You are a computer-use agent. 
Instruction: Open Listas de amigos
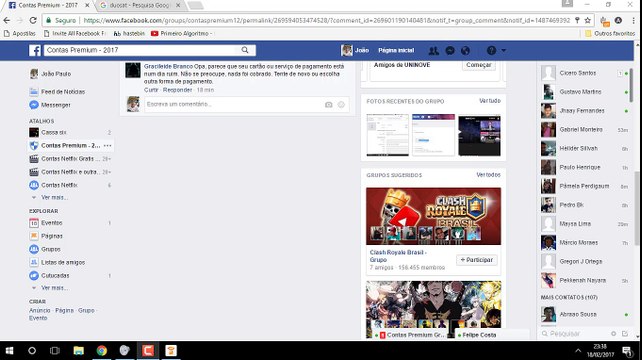click(63, 262)
